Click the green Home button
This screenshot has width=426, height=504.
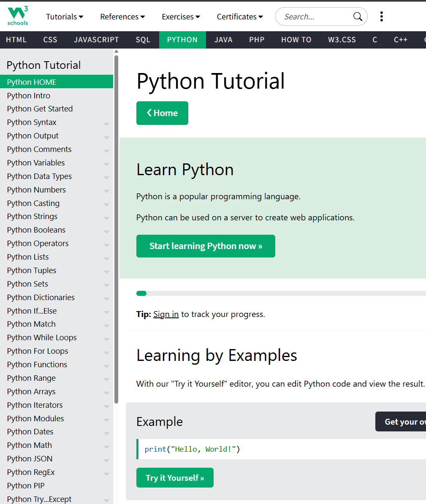tap(162, 113)
